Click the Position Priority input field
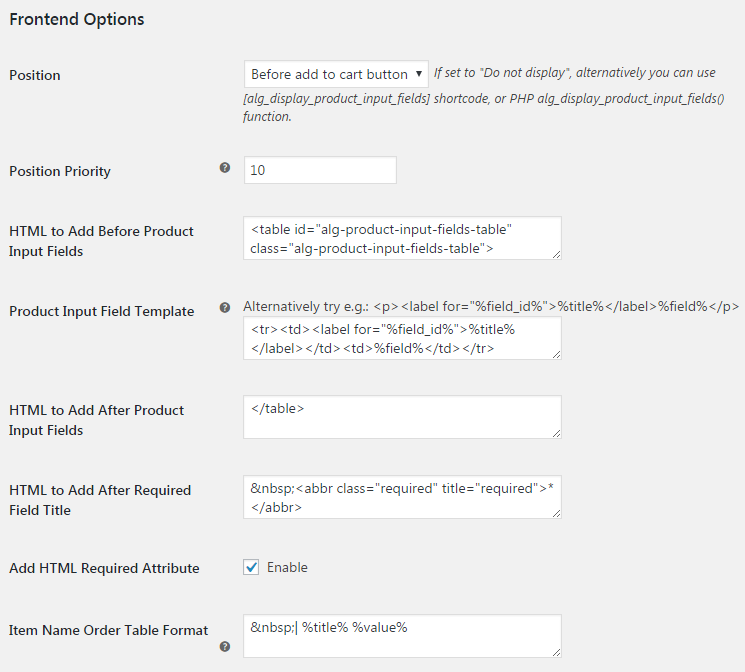Viewport: 745px width, 672px height. pyautogui.click(x=320, y=170)
